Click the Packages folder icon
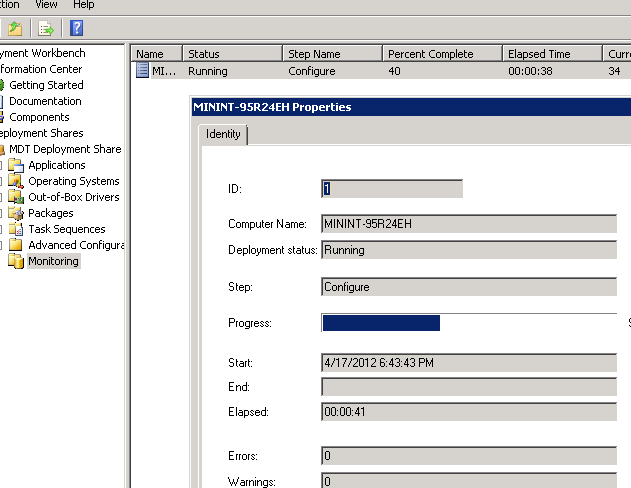The image size is (631, 488). pyautogui.click(x=16, y=213)
